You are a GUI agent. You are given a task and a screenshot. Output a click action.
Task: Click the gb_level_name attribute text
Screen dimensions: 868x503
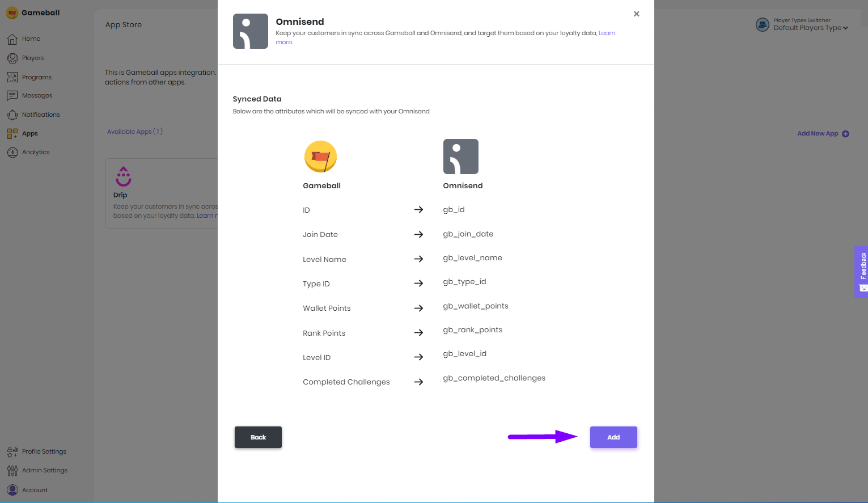472,258
